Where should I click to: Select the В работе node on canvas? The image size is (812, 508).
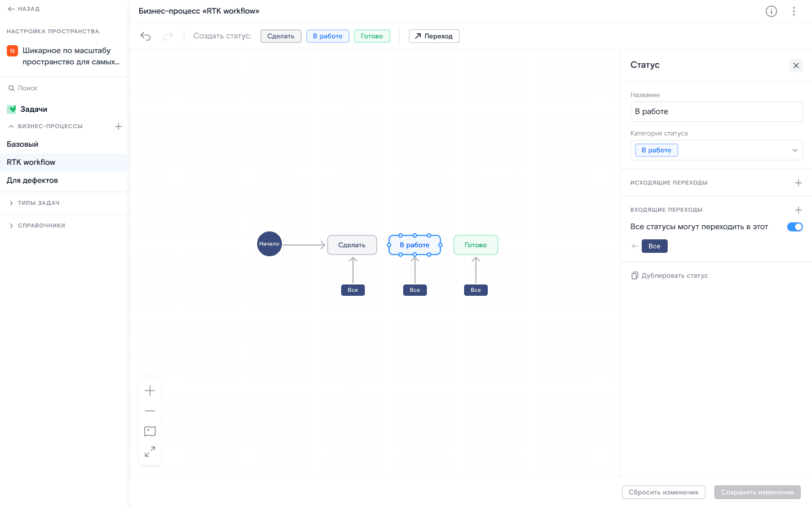point(414,245)
